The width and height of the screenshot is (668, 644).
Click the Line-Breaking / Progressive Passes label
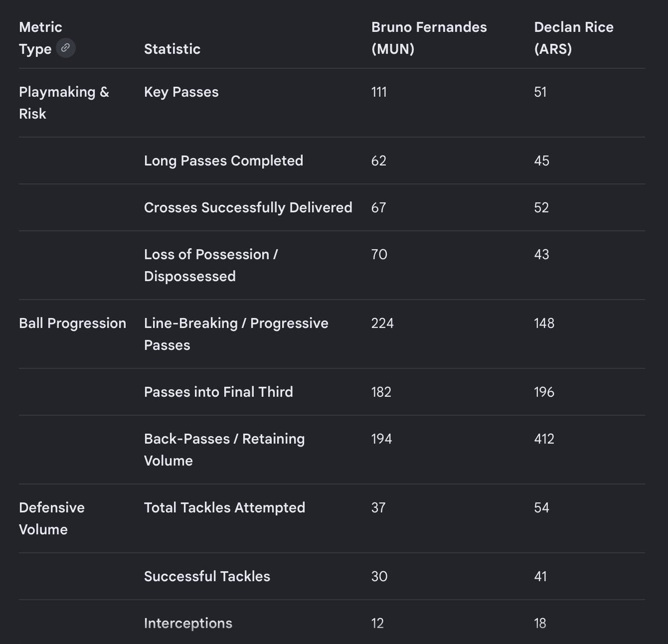click(x=236, y=334)
